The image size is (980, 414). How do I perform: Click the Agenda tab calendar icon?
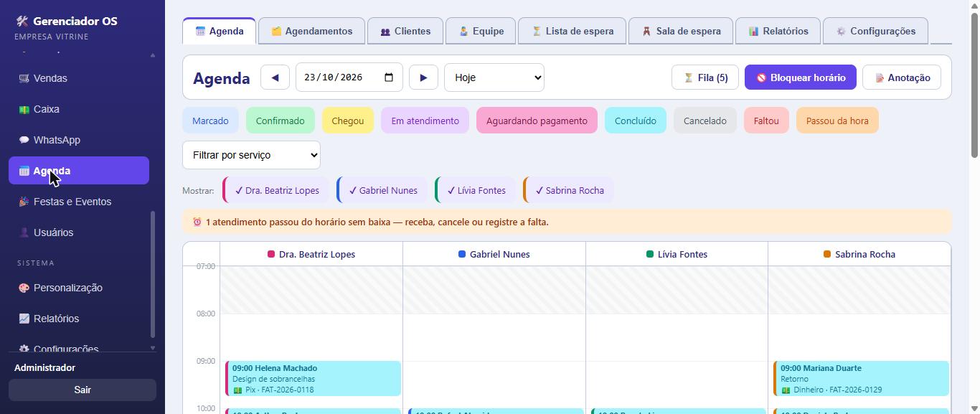click(x=200, y=31)
